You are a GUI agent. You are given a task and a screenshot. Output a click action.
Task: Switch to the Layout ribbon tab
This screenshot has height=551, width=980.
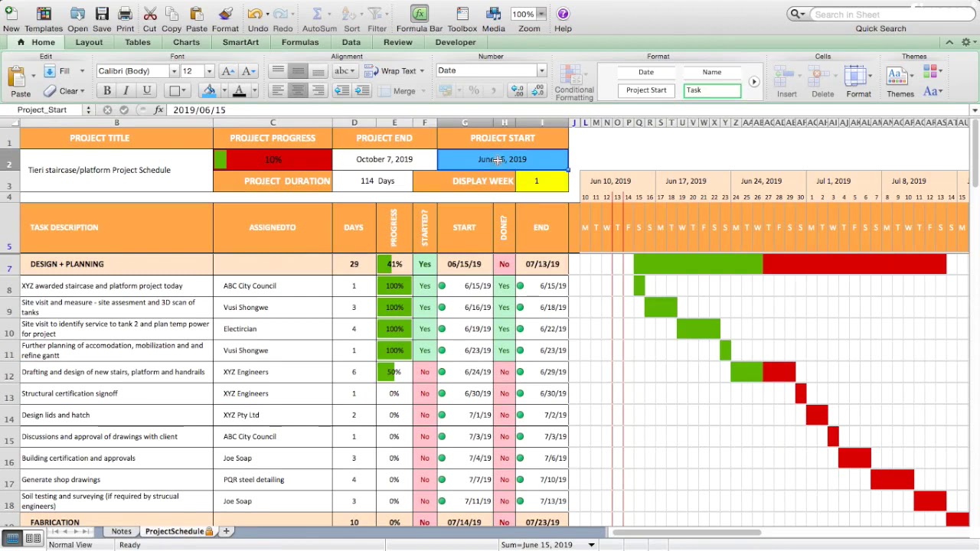[x=89, y=42]
